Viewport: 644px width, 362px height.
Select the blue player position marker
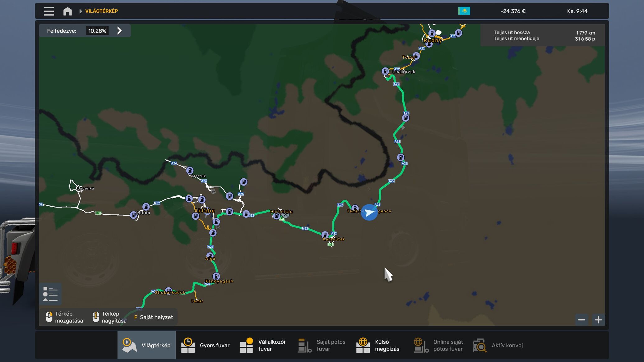point(369,213)
